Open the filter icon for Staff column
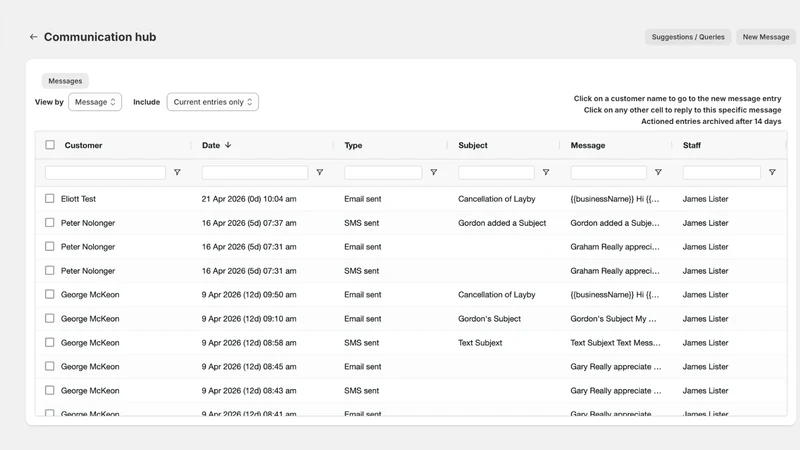The width and height of the screenshot is (800, 450). (772, 172)
